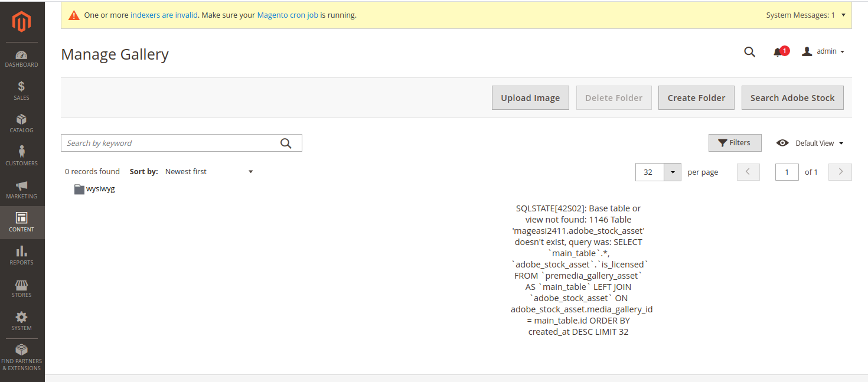Open the global search magnifier
Screen dimensions: 868x382
tap(749, 51)
